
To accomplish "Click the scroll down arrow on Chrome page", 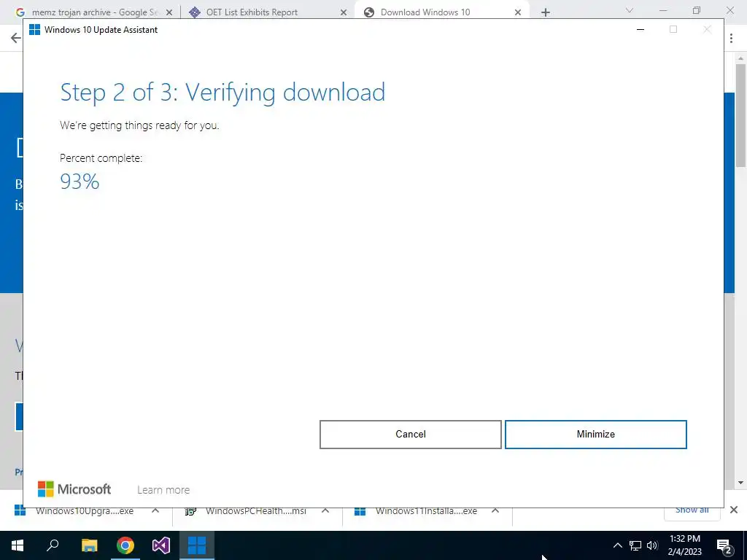I will [x=740, y=483].
